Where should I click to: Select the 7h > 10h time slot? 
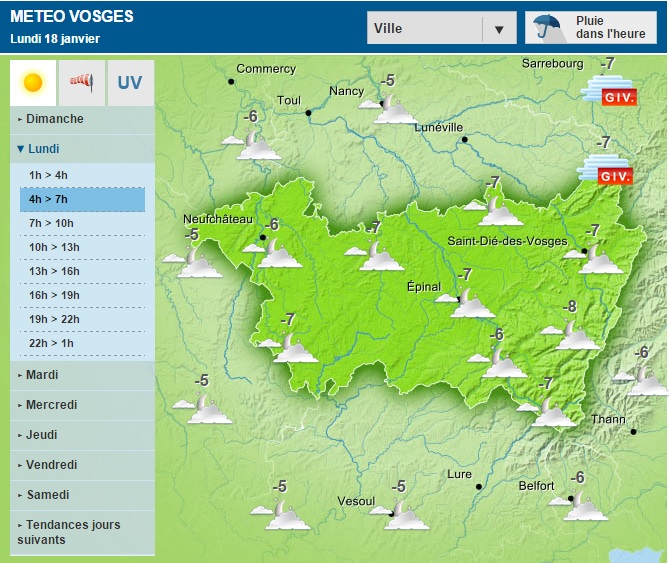pos(51,223)
